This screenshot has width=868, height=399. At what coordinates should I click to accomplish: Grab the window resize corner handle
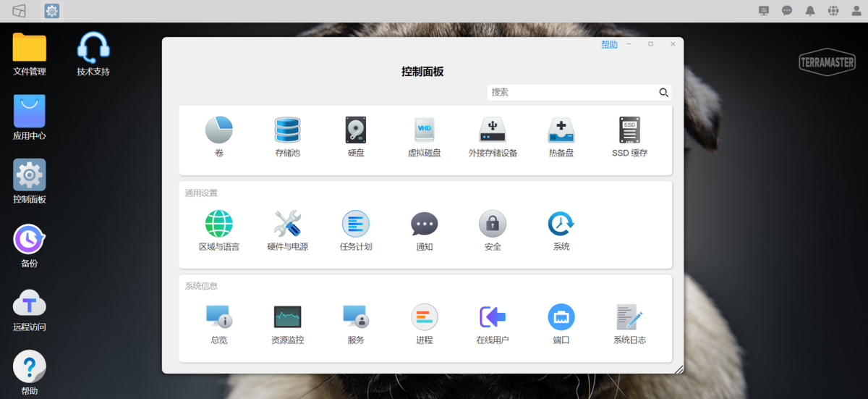click(x=678, y=369)
